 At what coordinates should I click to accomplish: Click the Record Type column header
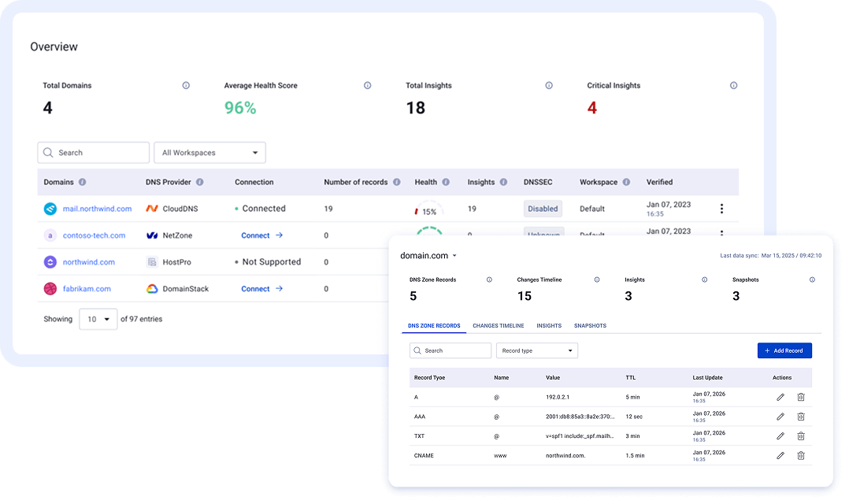click(x=429, y=378)
